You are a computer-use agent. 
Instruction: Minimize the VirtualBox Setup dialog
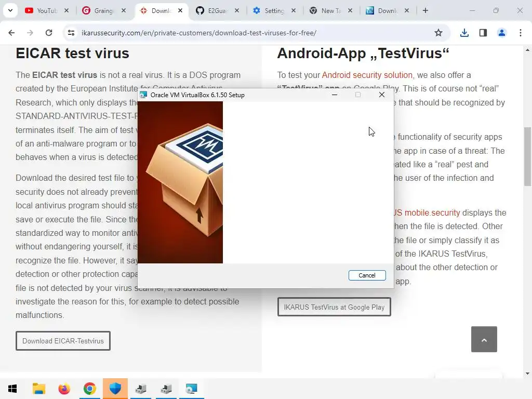(335, 95)
